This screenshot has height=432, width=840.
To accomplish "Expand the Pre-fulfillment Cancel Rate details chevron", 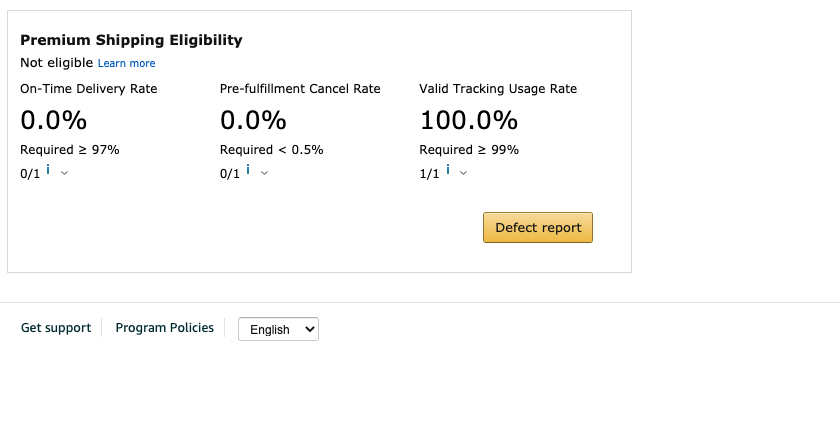I will (x=265, y=173).
